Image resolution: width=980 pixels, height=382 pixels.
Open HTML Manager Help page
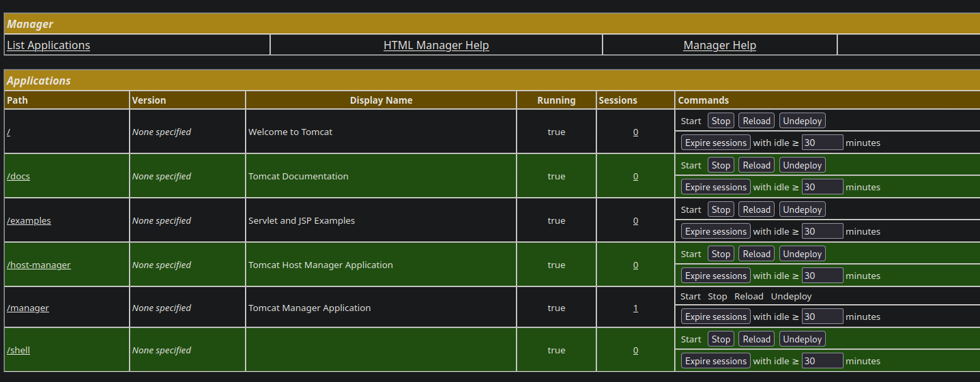(x=436, y=45)
